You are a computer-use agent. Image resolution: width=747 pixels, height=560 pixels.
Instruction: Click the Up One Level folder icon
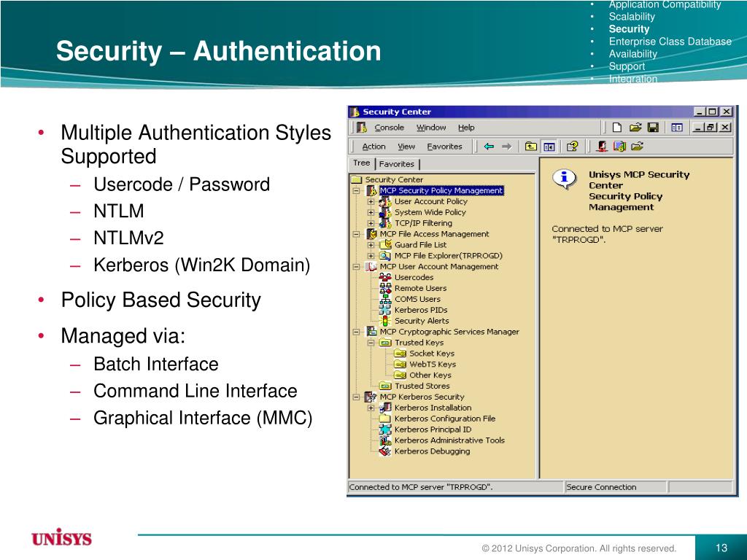531,146
